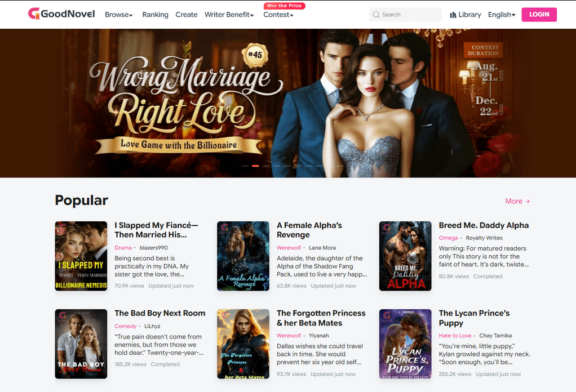Screen dimensions: 576x392
Task: Click the Win the Prize badge
Action: 284,5
